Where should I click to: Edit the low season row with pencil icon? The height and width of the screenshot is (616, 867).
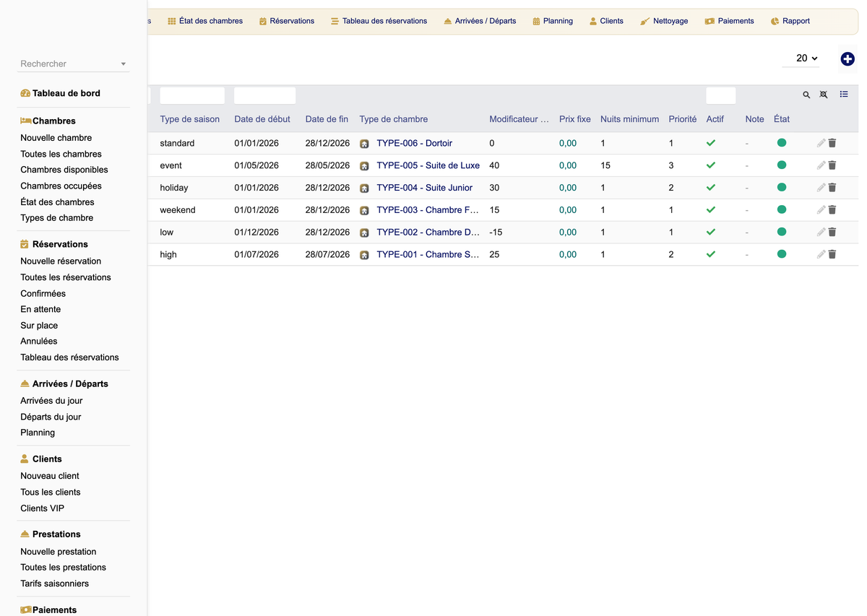821,233
